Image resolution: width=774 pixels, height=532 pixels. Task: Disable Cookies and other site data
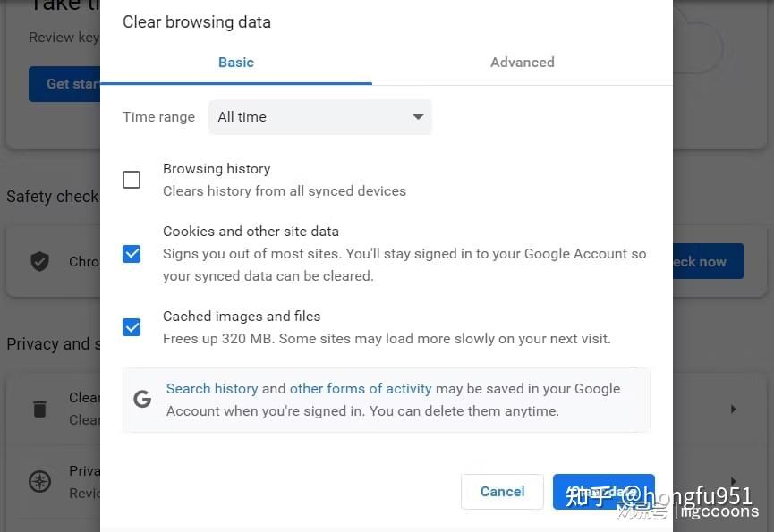[x=132, y=254]
